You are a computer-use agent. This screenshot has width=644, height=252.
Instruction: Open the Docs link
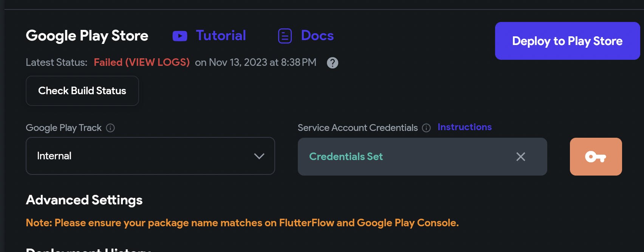tap(317, 36)
